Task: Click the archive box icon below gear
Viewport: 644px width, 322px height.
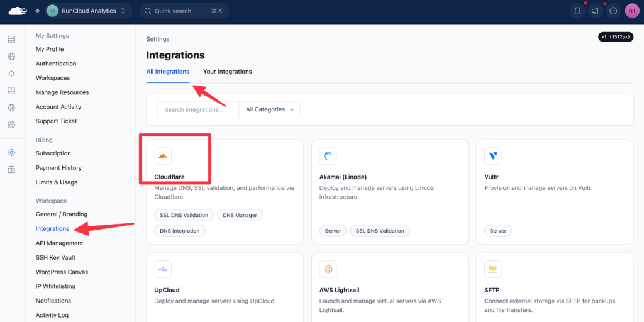Action: pyautogui.click(x=11, y=170)
